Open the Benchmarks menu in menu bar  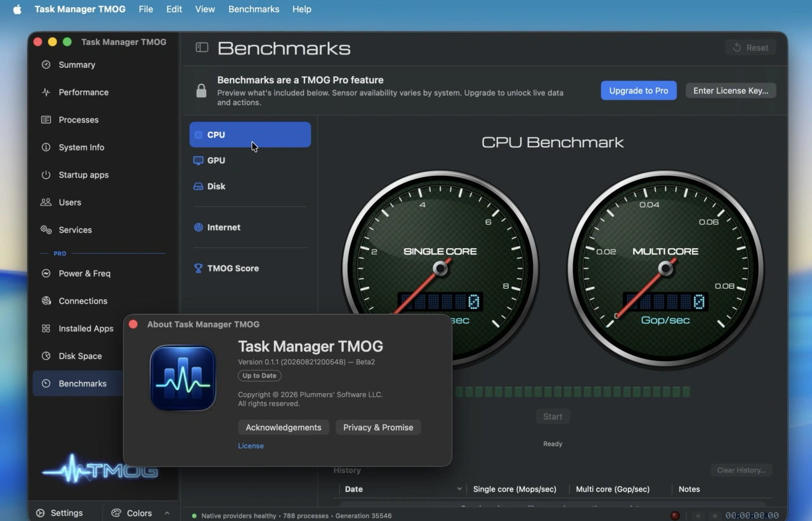pos(254,9)
